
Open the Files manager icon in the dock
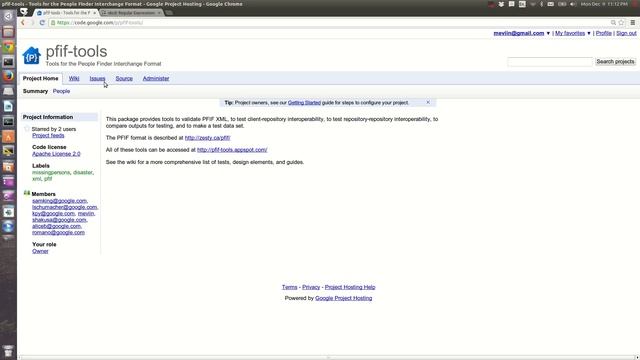click(8, 32)
